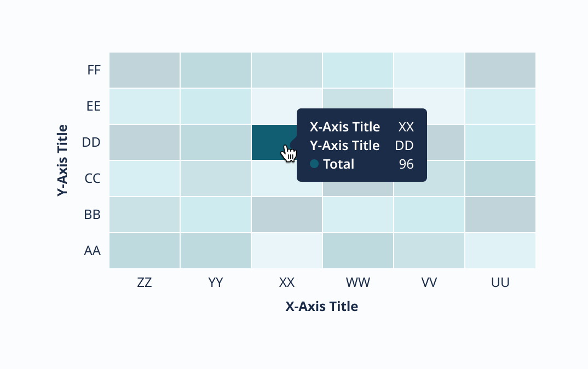Viewport: 588px width, 369px height.
Task: Click the bold X-Axis Title below the chart
Action: point(322,307)
